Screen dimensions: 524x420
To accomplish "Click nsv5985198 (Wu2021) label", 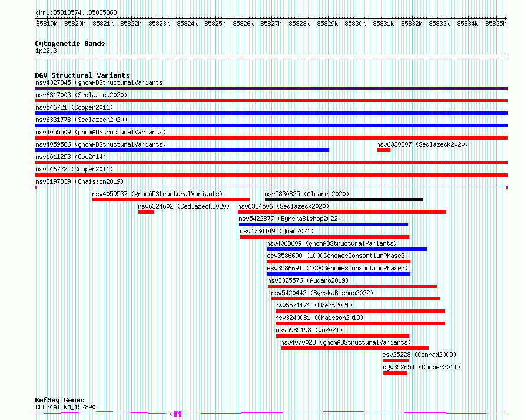I will [x=309, y=330].
